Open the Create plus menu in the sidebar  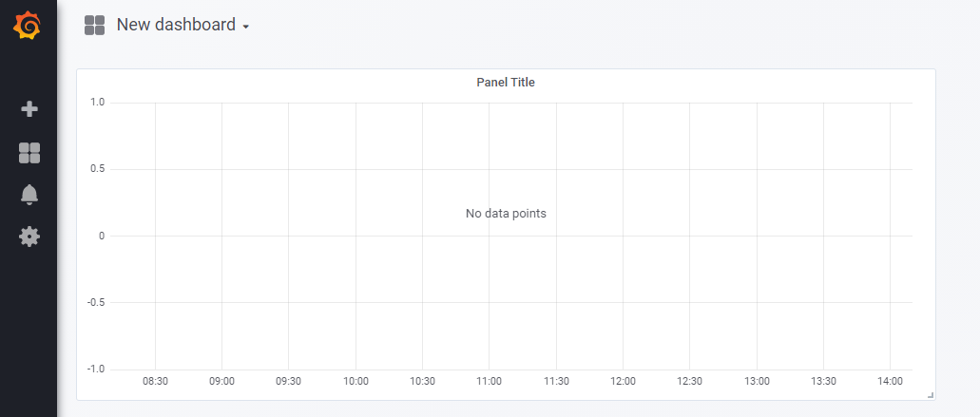(x=29, y=109)
